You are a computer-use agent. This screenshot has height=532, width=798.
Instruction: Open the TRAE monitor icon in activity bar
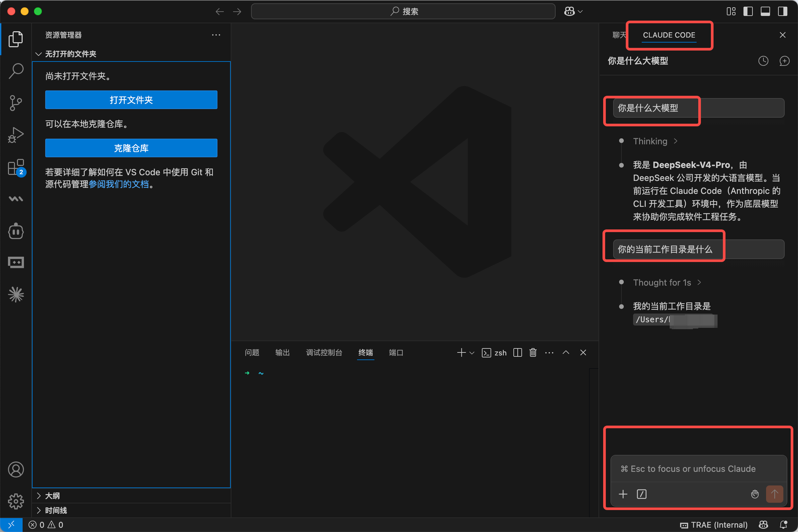[x=16, y=262]
